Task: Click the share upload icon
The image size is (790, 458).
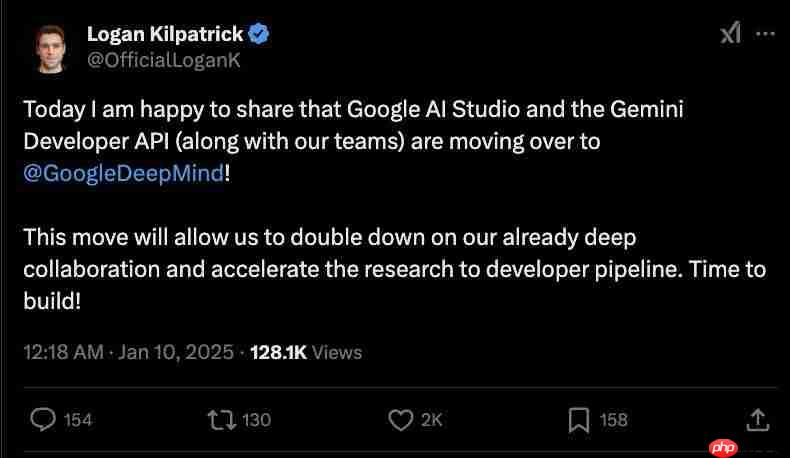Action: pyautogui.click(x=757, y=419)
